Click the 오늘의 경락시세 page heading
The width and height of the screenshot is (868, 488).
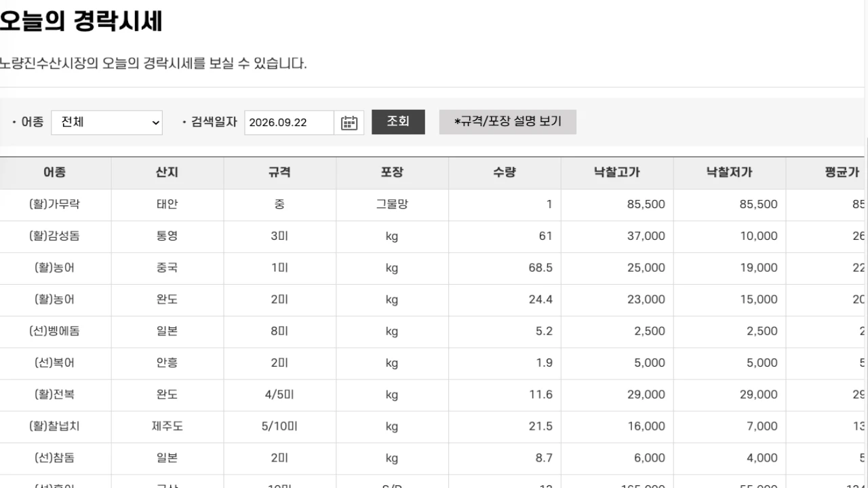click(81, 21)
